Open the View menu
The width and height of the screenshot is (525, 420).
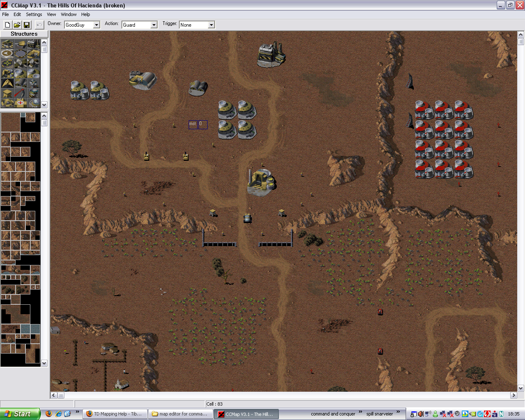tap(51, 14)
